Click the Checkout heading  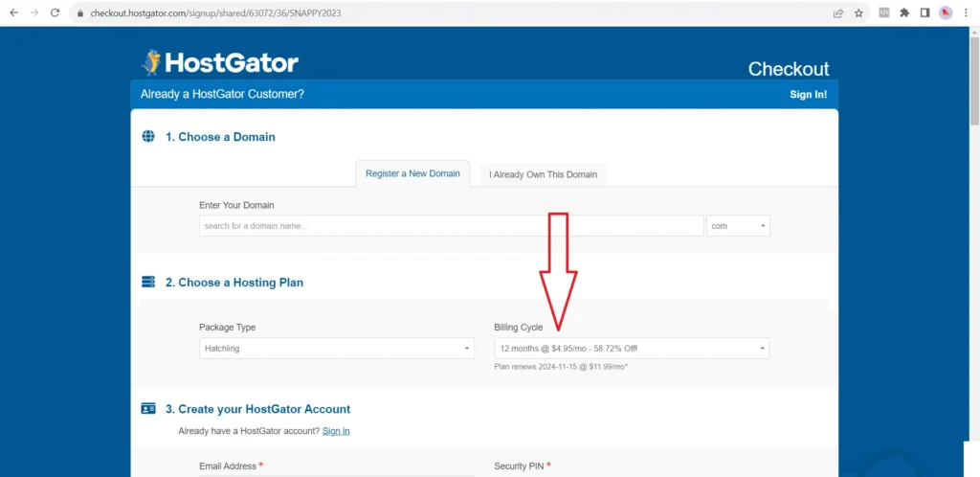pos(789,69)
